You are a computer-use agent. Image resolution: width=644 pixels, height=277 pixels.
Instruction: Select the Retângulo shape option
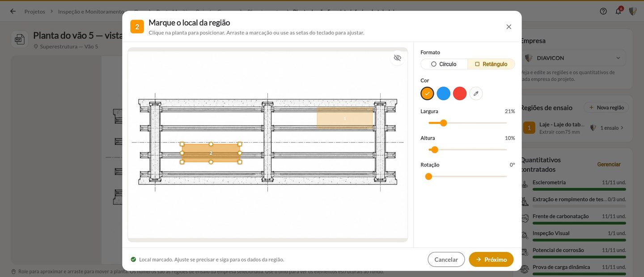click(491, 64)
